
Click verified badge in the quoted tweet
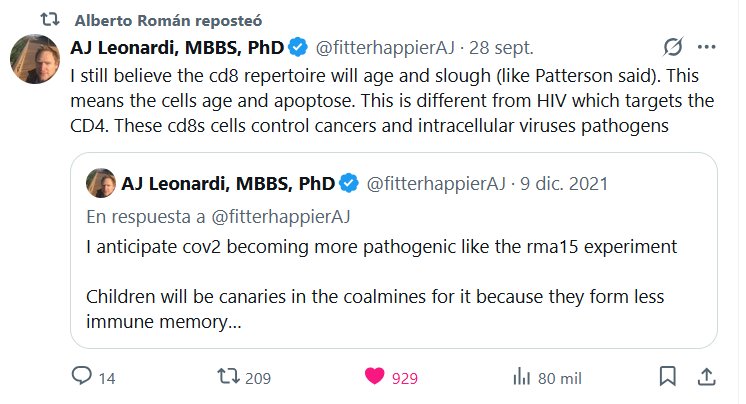pos(350,183)
